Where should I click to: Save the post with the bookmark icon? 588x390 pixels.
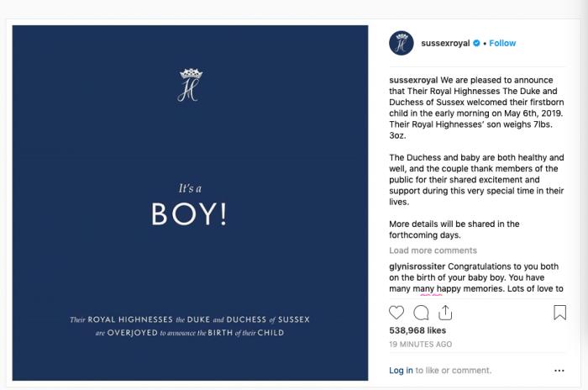click(559, 313)
